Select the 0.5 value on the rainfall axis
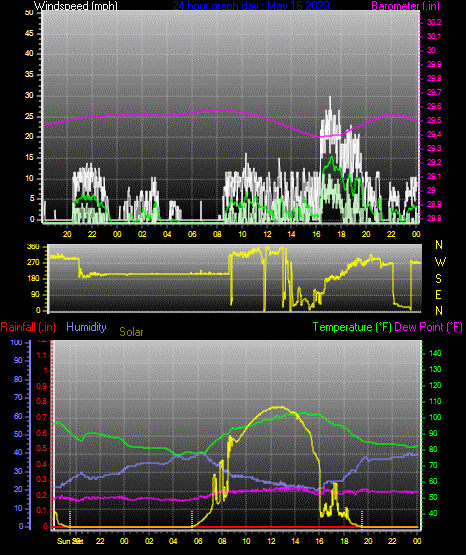 [x=42, y=448]
